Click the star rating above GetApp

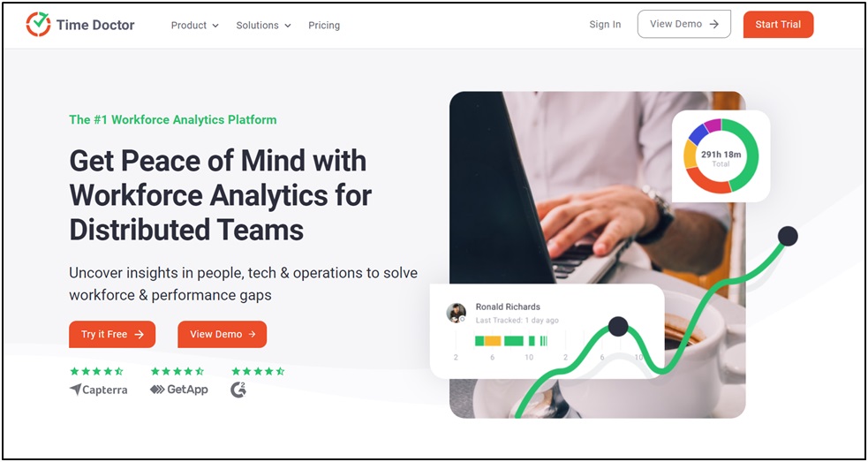[177, 371]
